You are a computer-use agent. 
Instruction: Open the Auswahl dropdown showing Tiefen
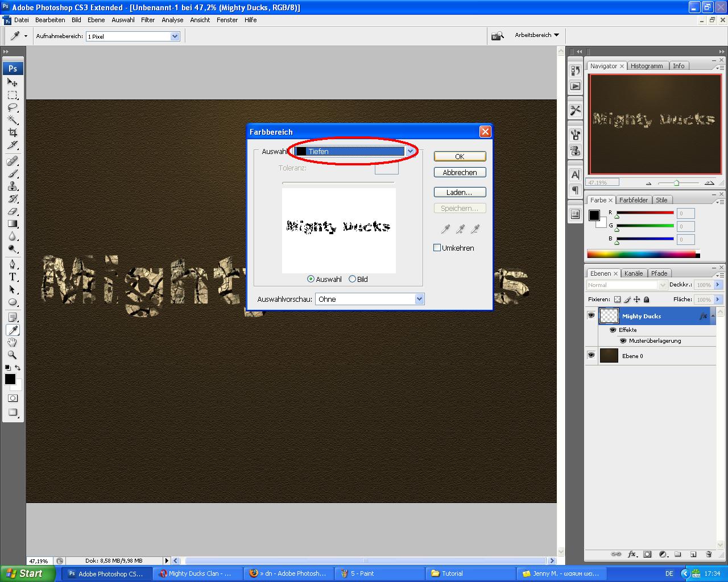(x=410, y=151)
